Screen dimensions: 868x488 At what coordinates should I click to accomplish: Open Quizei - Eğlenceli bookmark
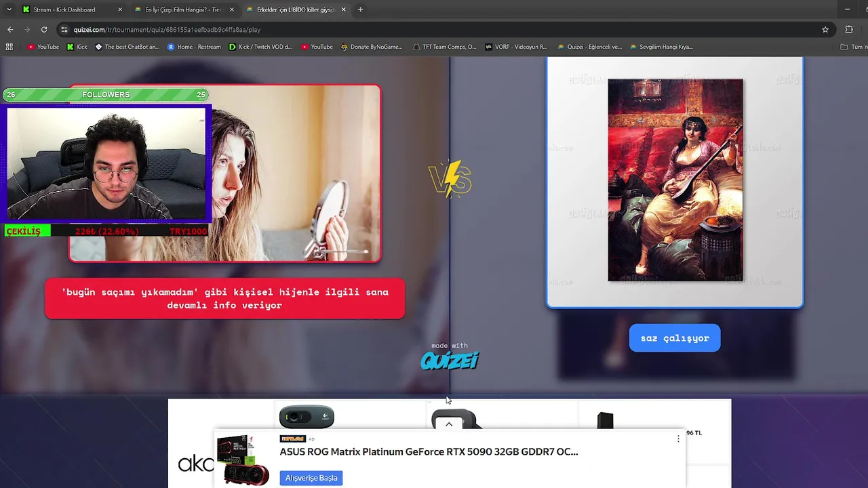pos(589,47)
